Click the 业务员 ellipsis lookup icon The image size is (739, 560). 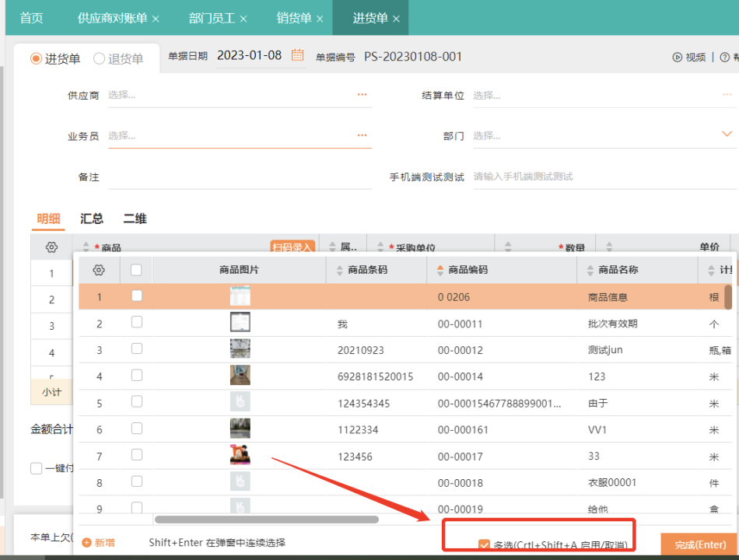[x=362, y=135]
